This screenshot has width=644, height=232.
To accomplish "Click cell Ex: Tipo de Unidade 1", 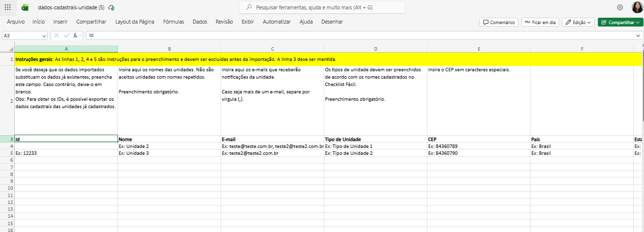I will click(375, 146).
